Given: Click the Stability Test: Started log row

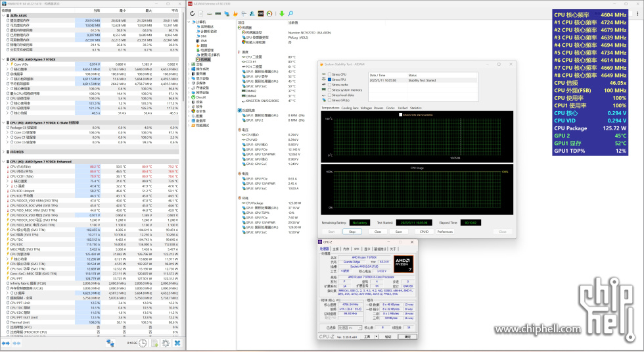Looking at the screenshot, I should pos(423,80).
